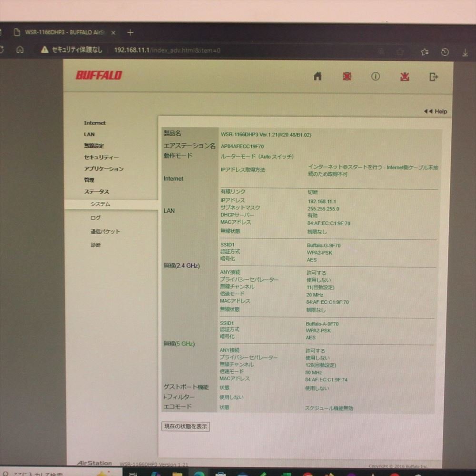The width and height of the screenshot is (476, 476).
Task: Open the アプリケーション sidebar menu
Action: [x=103, y=169]
